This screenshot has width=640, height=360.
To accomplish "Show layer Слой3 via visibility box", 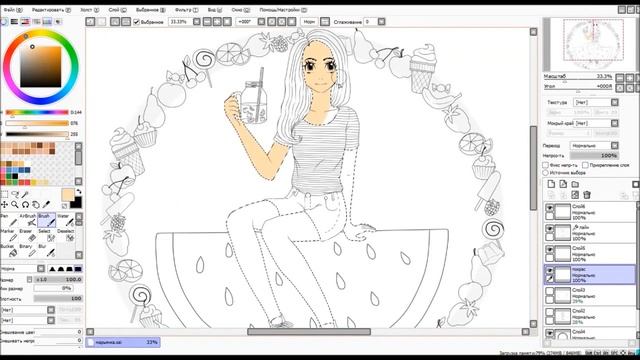I will (x=550, y=291).
